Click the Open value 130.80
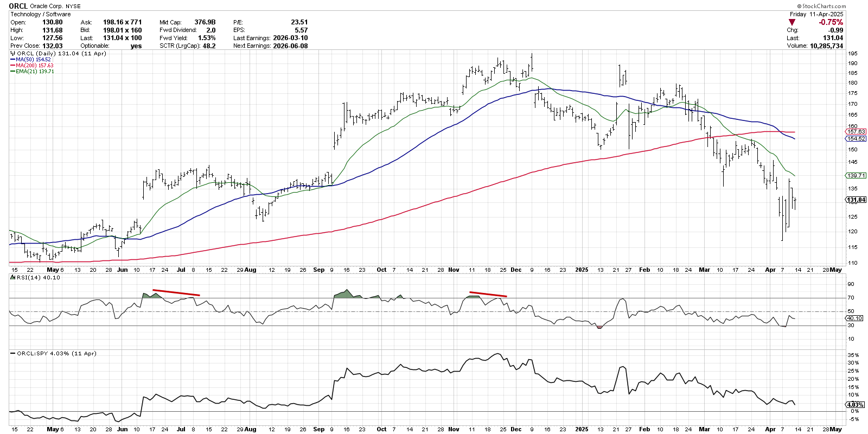Viewport: 868px width, 434px height. 53,22
